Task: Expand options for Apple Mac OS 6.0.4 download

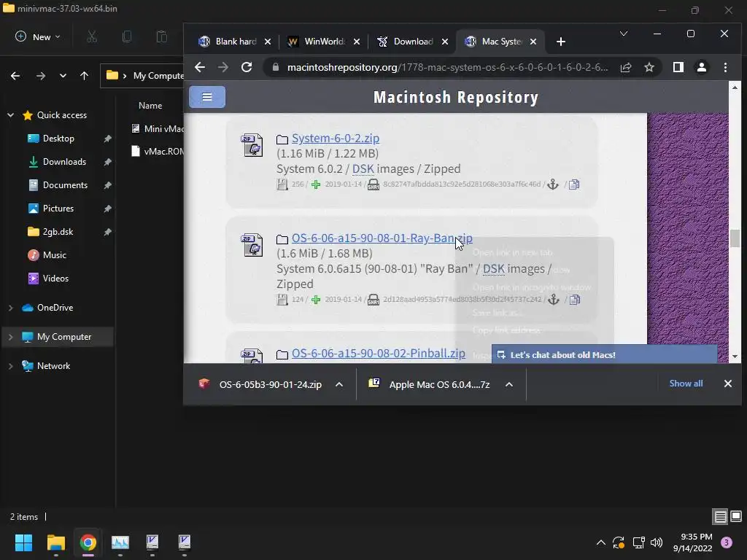Action: point(508,384)
